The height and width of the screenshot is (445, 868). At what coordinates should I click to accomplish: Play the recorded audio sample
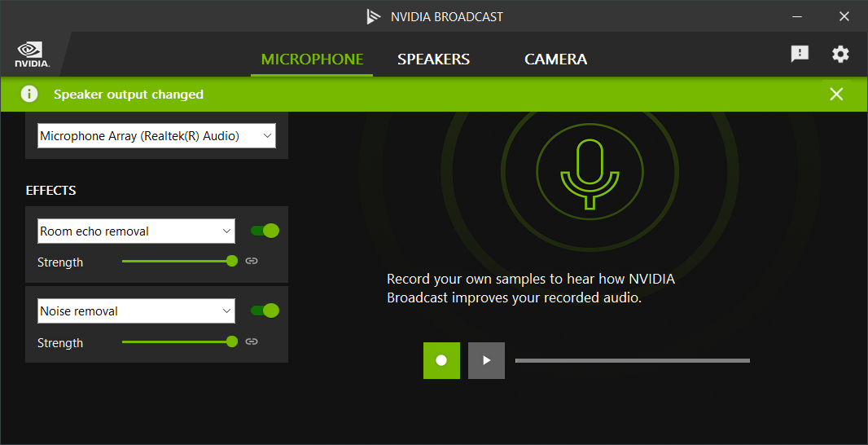click(x=487, y=361)
